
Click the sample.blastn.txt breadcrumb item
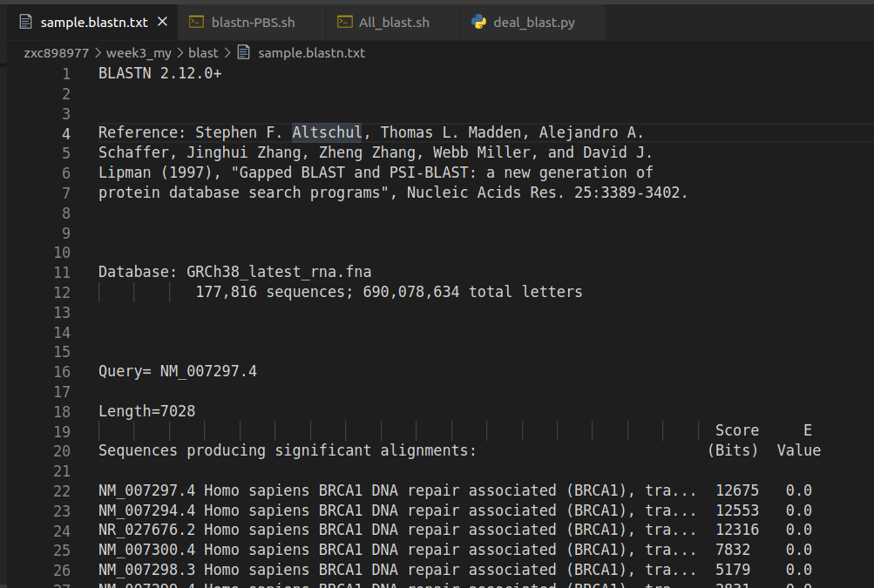311,52
